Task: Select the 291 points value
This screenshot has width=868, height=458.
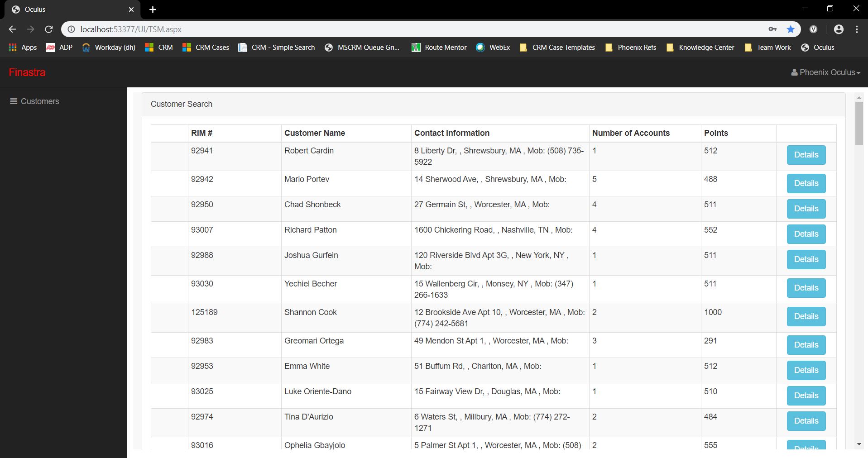Action: point(710,341)
